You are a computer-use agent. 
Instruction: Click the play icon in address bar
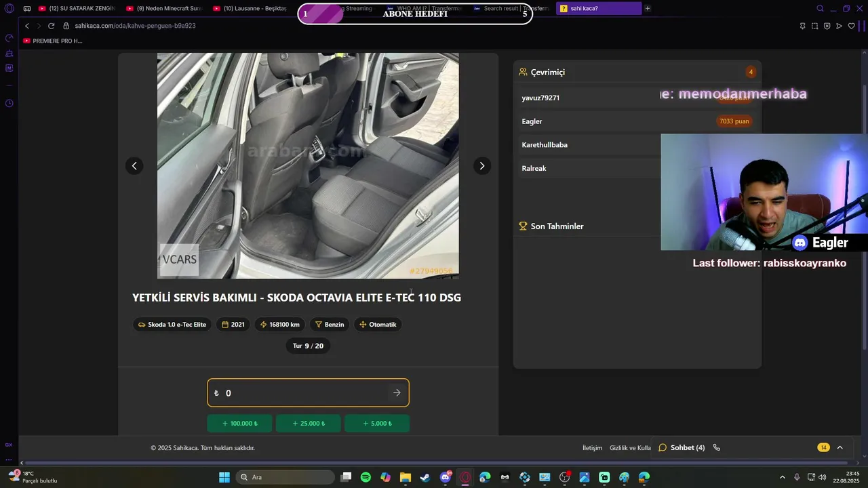(x=839, y=26)
